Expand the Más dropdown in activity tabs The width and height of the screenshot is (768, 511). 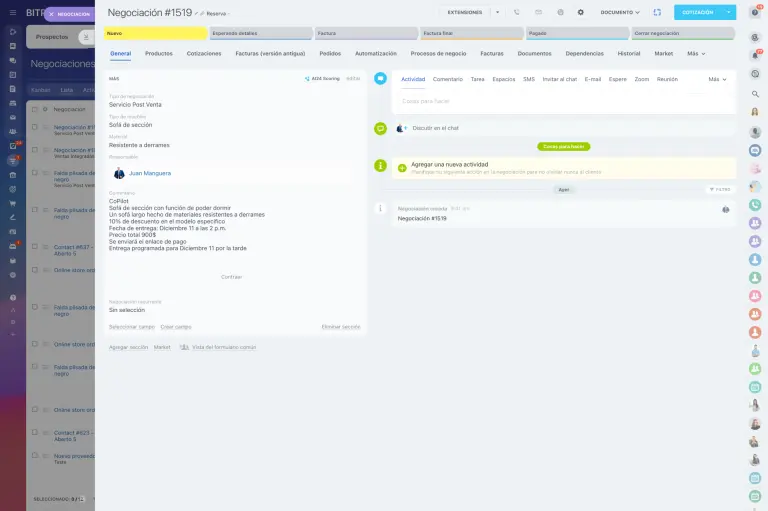click(x=717, y=78)
